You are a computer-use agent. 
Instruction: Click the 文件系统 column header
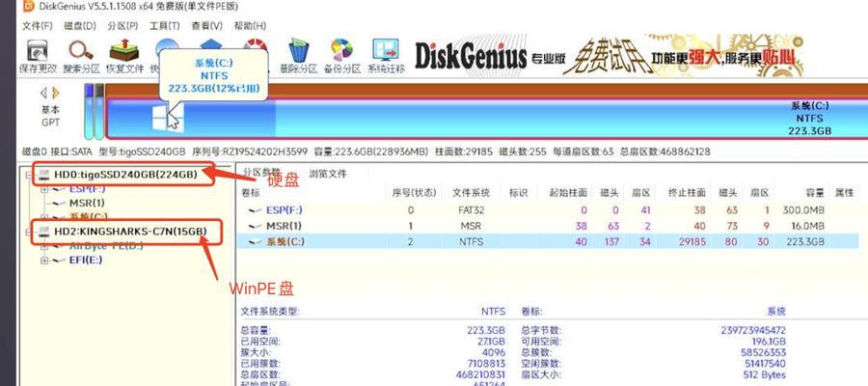point(471,193)
